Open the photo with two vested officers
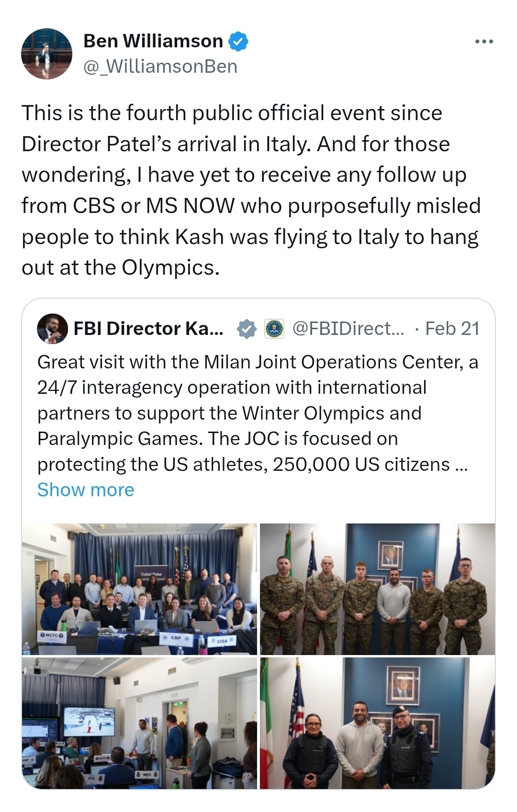Image resolution: width=517 pixels, height=812 pixels. click(x=377, y=723)
